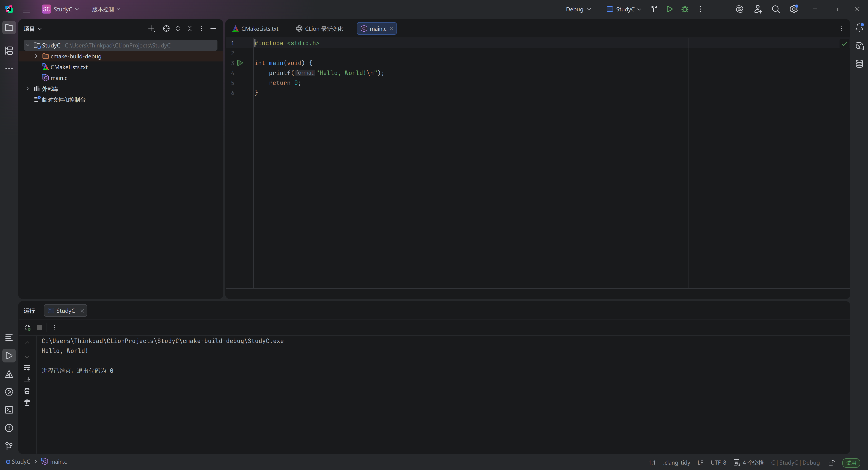Open the Git version control tool window
This screenshot has height=470, width=868.
tap(9, 446)
